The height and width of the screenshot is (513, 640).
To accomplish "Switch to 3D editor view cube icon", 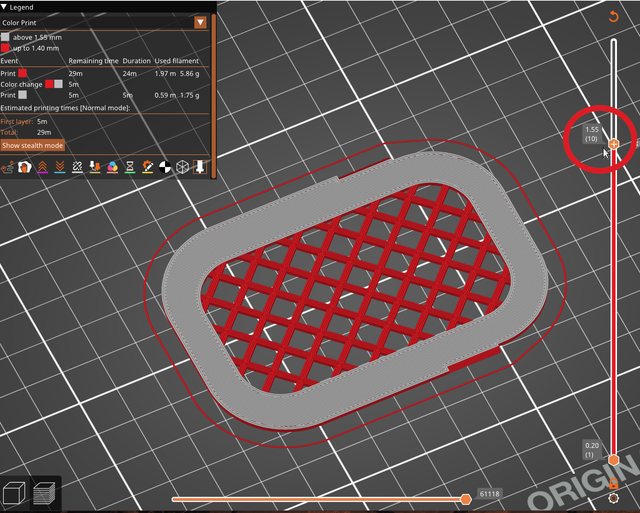I will tap(14, 493).
